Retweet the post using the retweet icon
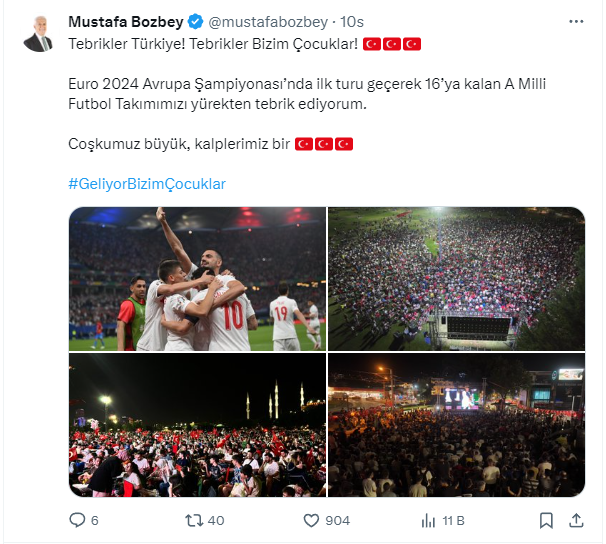 (194, 520)
